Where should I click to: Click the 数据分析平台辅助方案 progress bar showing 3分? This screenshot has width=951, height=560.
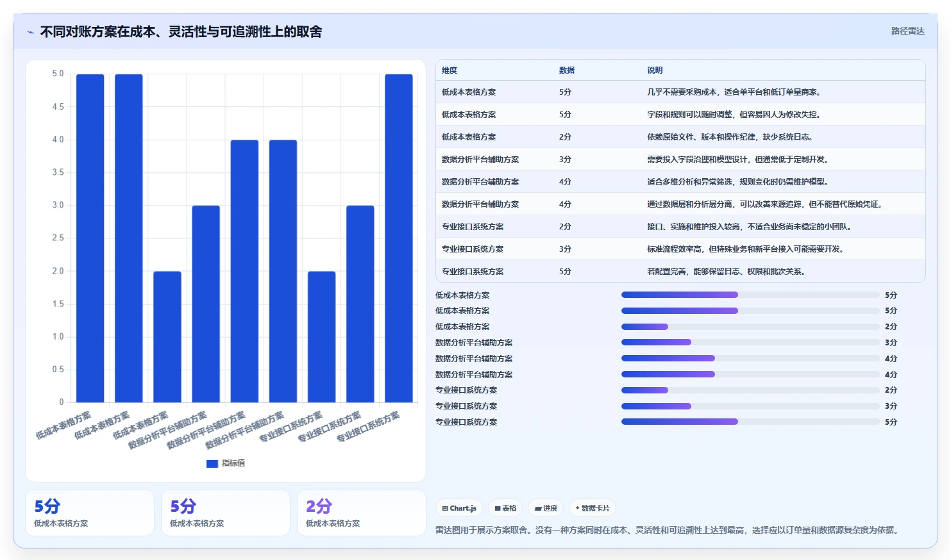point(750,342)
